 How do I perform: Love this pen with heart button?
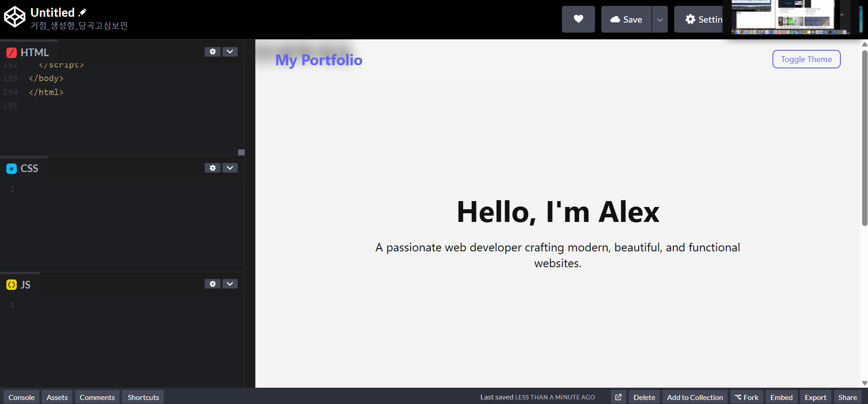[x=578, y=19]
